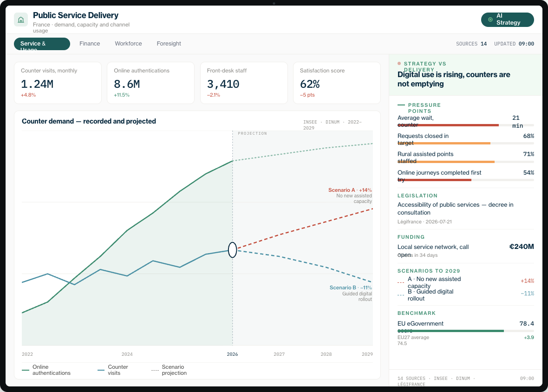Select scenario A · No new assisted capacity

click(465, 282)
